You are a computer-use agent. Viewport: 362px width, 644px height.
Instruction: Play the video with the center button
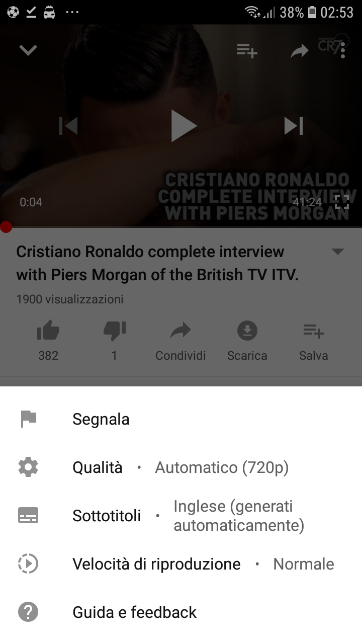click(184, 126)
